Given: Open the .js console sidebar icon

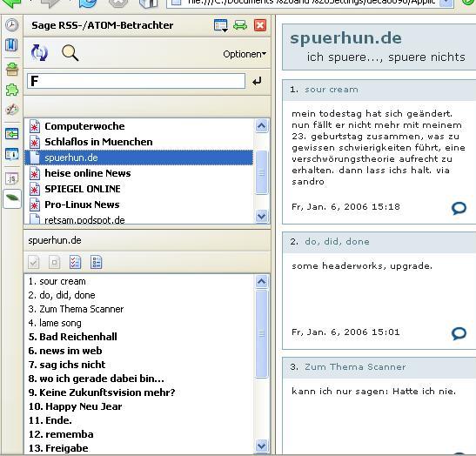Looking at the screenshot, I should click(12, 178).
